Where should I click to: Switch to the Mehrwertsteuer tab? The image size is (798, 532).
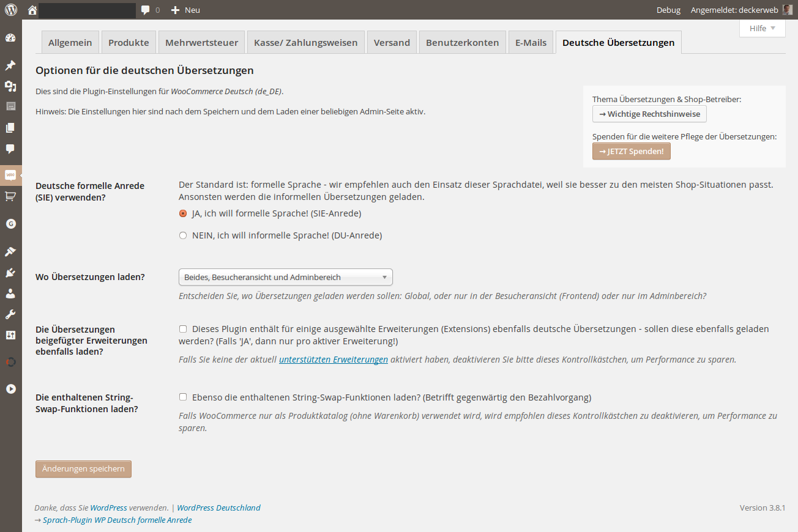click(x=201, y=42)
